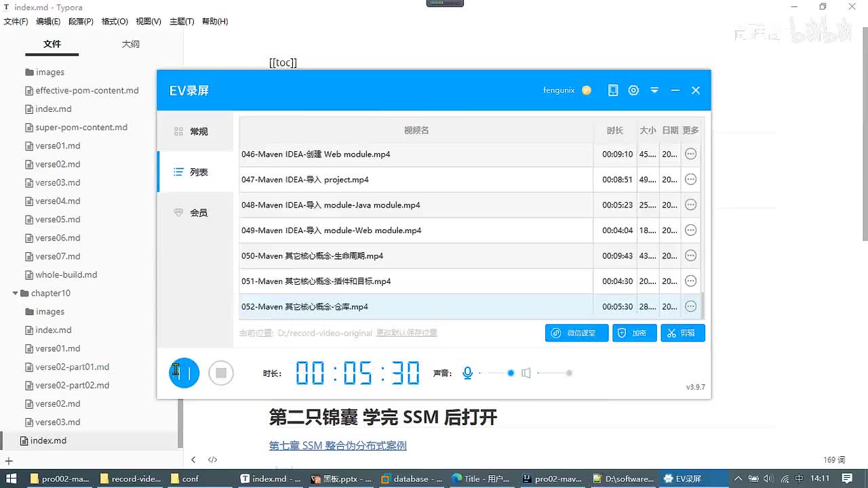Open effective-pom-content.md in sidebar

click(x=87, y=90)
